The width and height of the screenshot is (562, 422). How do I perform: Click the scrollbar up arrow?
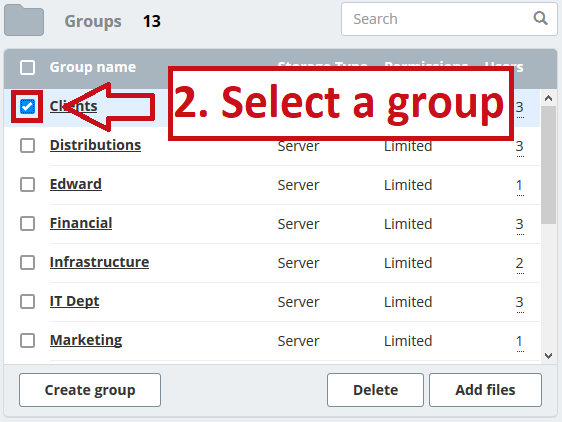548,98
